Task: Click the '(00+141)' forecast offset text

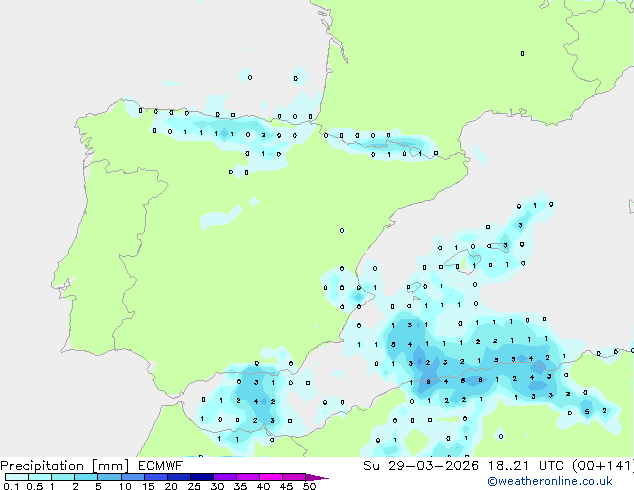Action: pyautogui.click(x=603, y=466)
